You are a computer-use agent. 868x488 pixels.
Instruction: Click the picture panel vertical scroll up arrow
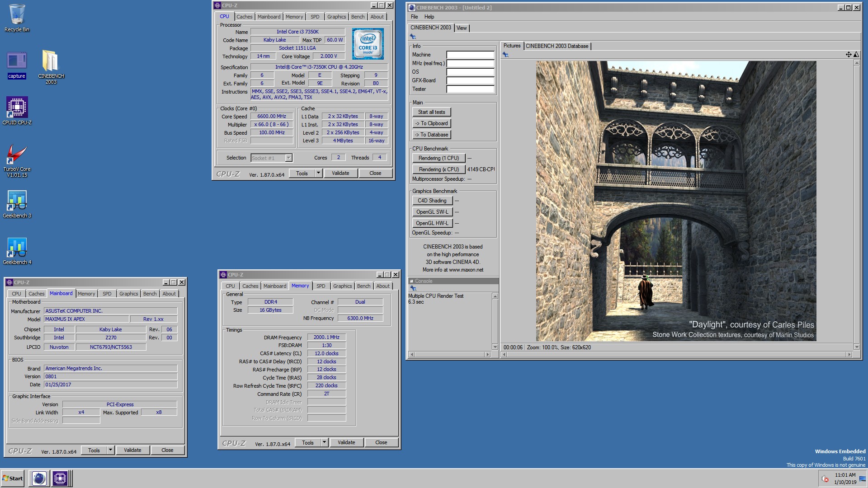tap(856, 63)
